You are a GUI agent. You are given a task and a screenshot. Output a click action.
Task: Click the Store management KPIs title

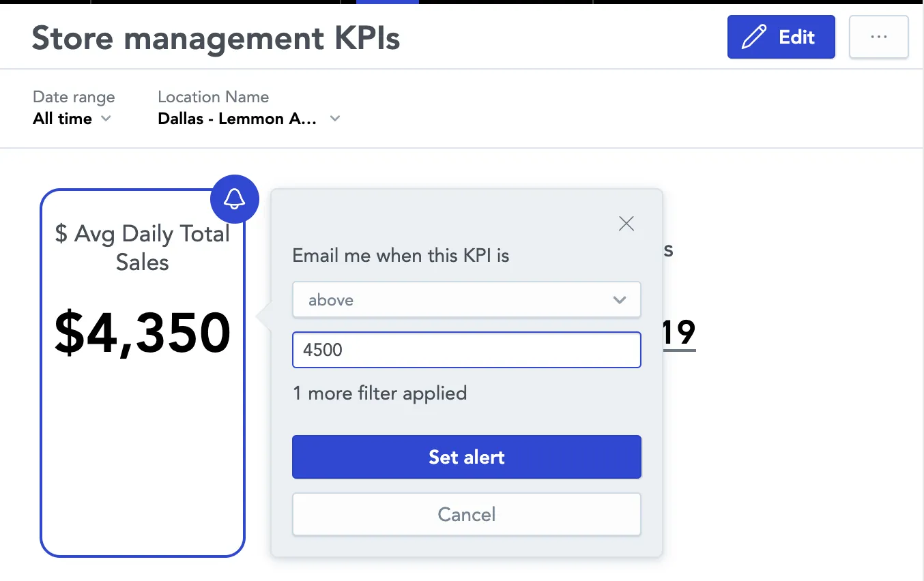coord(216,38)
